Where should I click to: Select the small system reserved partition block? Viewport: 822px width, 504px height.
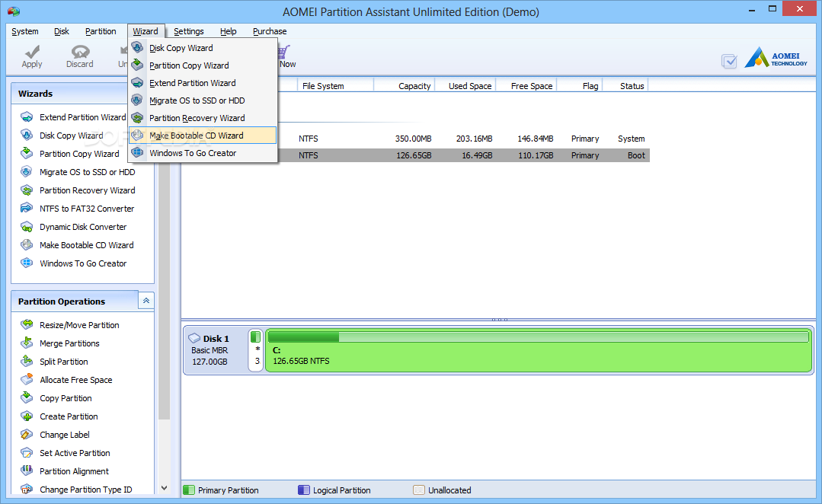[x=255, y=350]
